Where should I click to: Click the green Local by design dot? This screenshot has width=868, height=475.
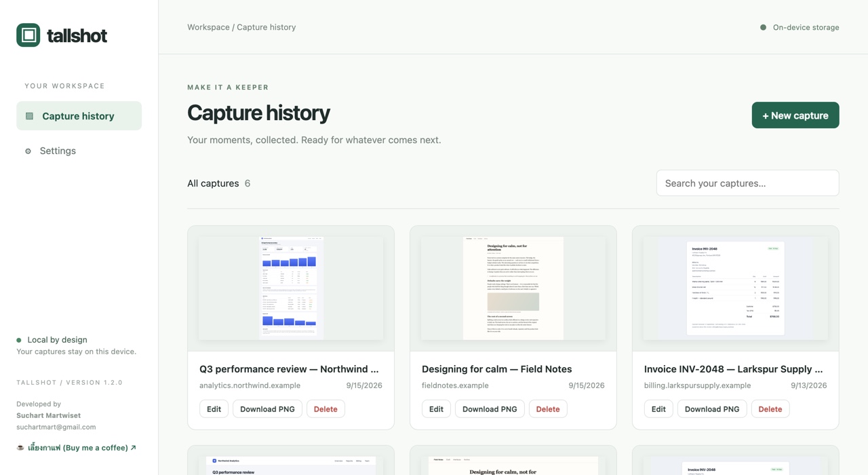pos(19,340)
